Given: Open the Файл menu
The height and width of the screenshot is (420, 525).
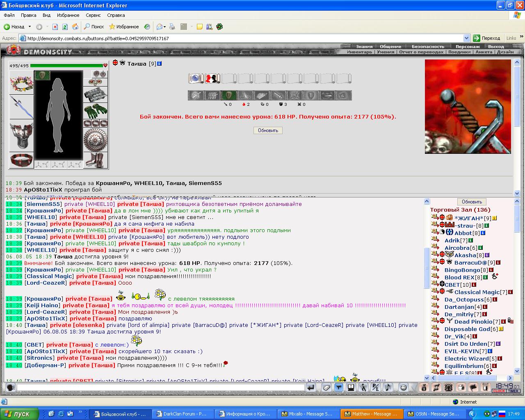Looking at the screenshot, I should point(9,15).
